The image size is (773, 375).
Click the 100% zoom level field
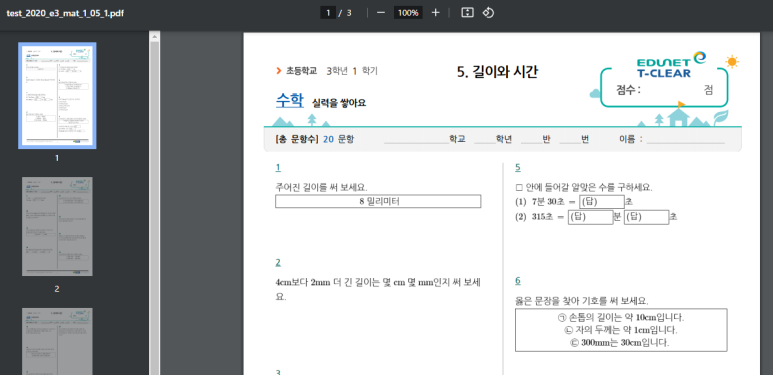click(x=408, y=13)
